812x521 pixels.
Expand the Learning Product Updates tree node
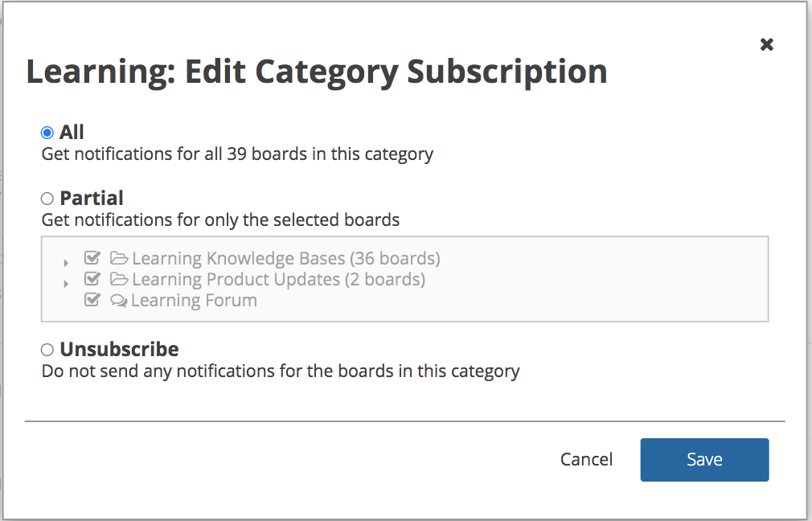[66, 282]
